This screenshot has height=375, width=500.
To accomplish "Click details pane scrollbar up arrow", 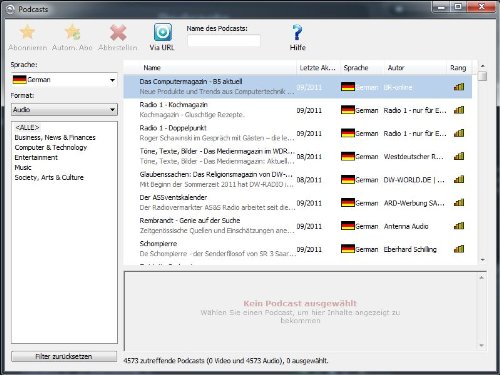I will [482, 277].
